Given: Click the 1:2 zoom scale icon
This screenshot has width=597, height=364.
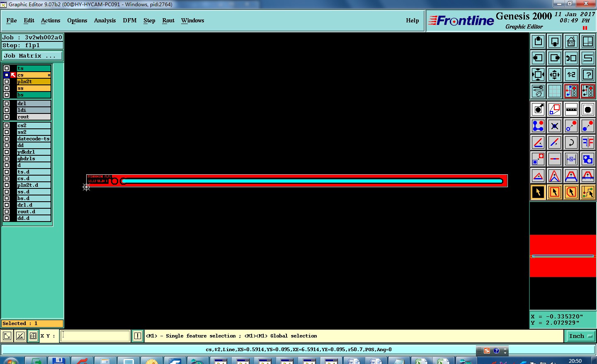Looking at the screenshot, I should point(571,75).
